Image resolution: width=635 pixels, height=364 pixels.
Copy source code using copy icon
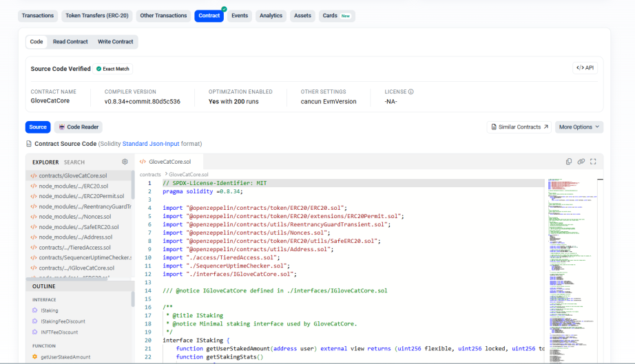coord(569,162)
